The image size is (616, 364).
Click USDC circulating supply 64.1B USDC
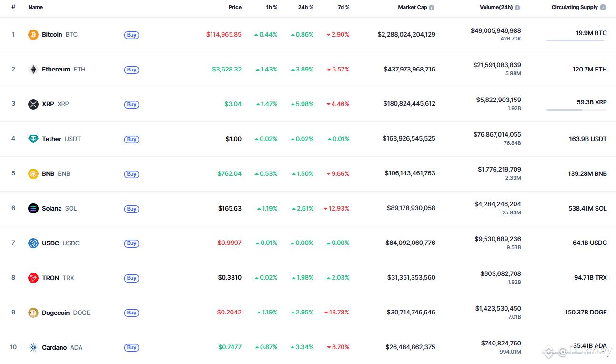[590, 243]
